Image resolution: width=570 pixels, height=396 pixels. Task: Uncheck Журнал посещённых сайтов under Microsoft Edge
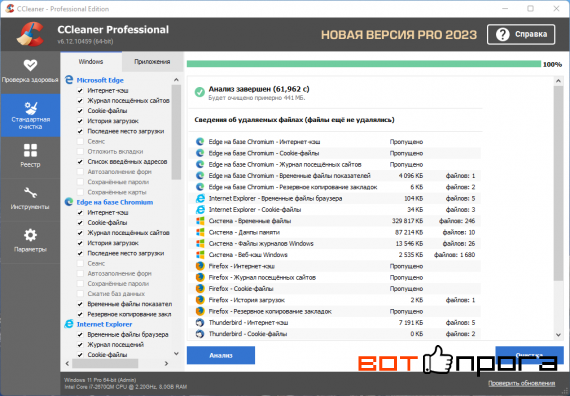pyautogui.click(x=80, y=101)
